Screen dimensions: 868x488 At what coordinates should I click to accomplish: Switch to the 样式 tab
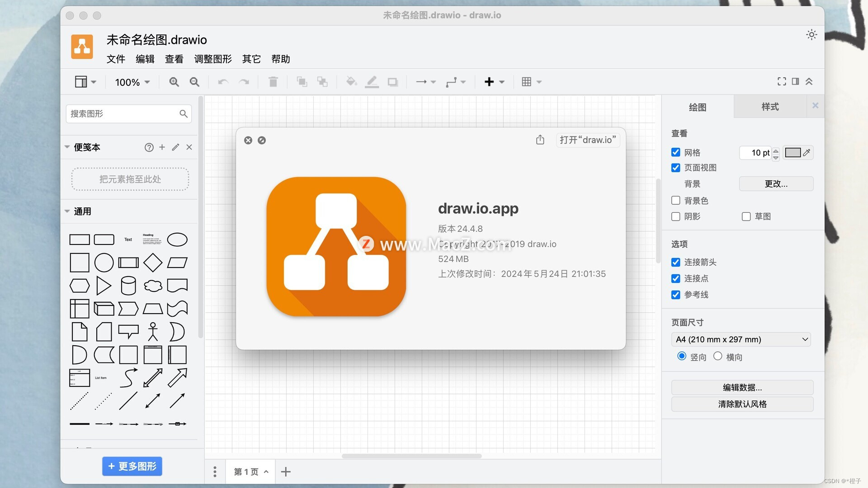[770, 107]
